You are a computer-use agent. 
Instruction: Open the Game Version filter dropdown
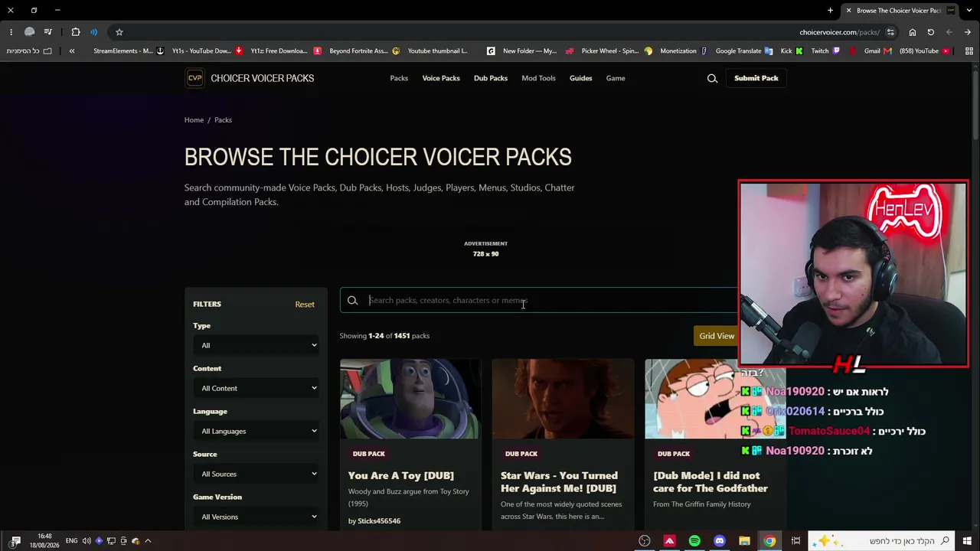(256, 517)
